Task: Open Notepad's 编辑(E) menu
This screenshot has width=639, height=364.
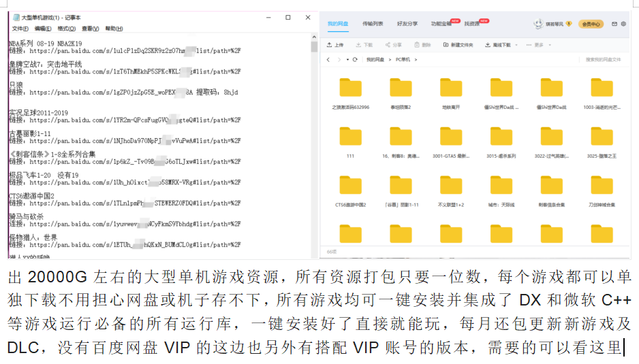Action: tap(43, 29)
